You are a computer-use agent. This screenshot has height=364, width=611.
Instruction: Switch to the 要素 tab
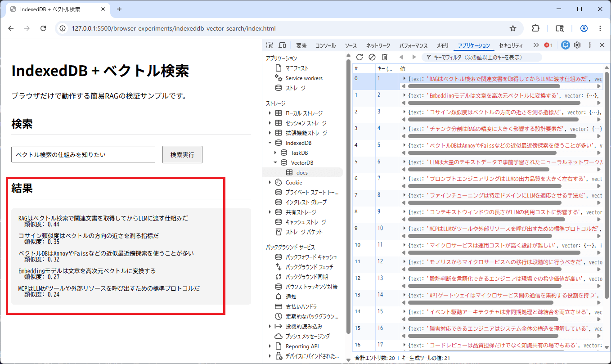click(x=301, y=45)
